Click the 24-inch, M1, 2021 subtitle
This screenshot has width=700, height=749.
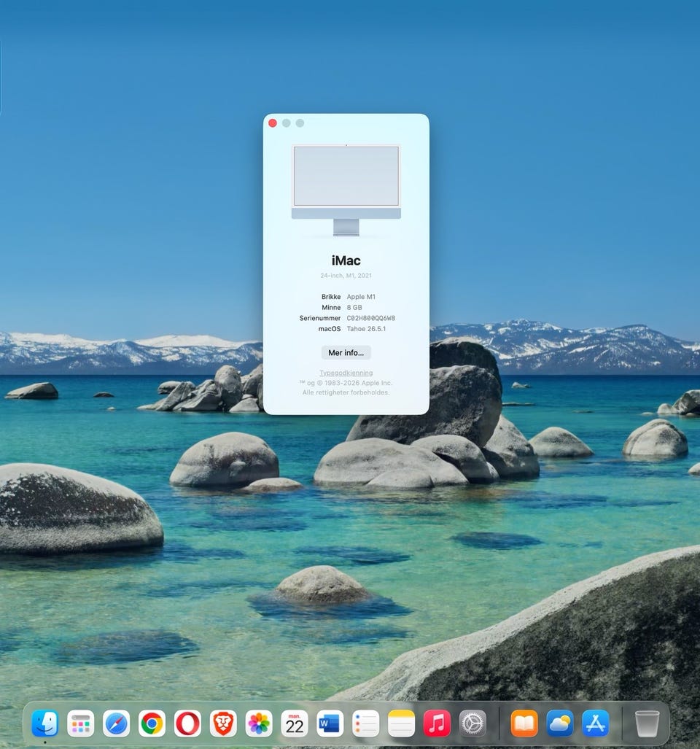(x=346, y=276)
